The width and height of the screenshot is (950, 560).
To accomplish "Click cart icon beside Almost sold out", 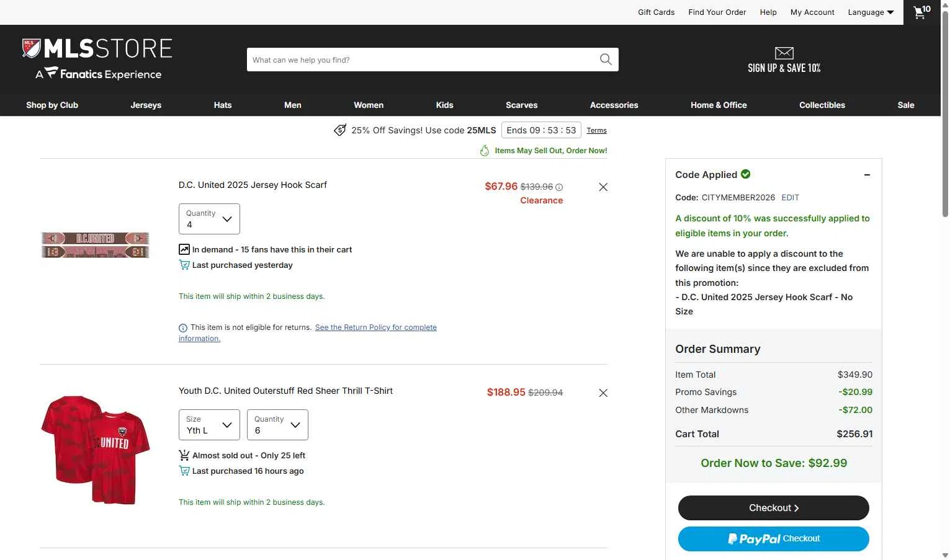I will click(x=184, y=455).
